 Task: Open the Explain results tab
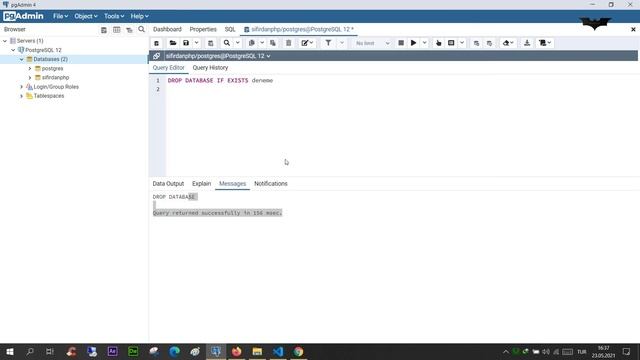[201, 184]
